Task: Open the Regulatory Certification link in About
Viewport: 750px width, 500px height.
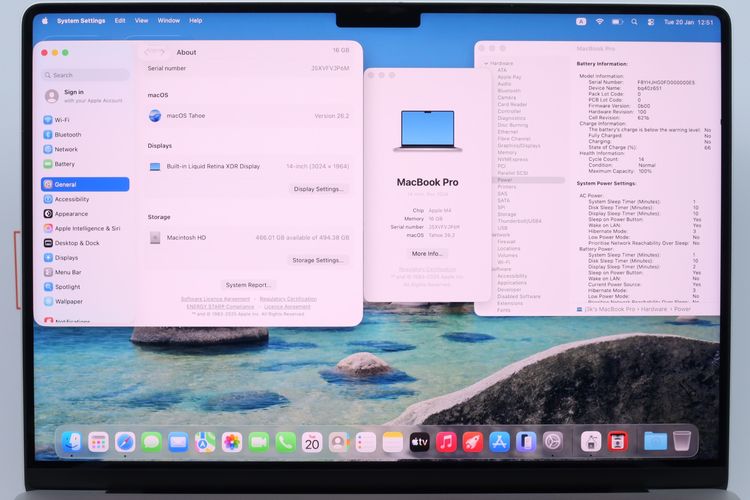Action: coord(288,299)
